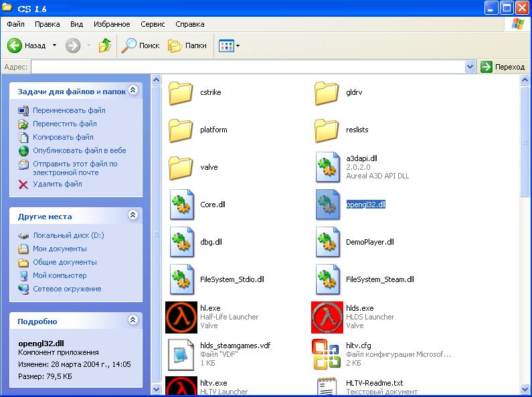Select the hl.exe Half-Life launcher icon
Viewport: 532px width, 397px height.
(181, 317)
